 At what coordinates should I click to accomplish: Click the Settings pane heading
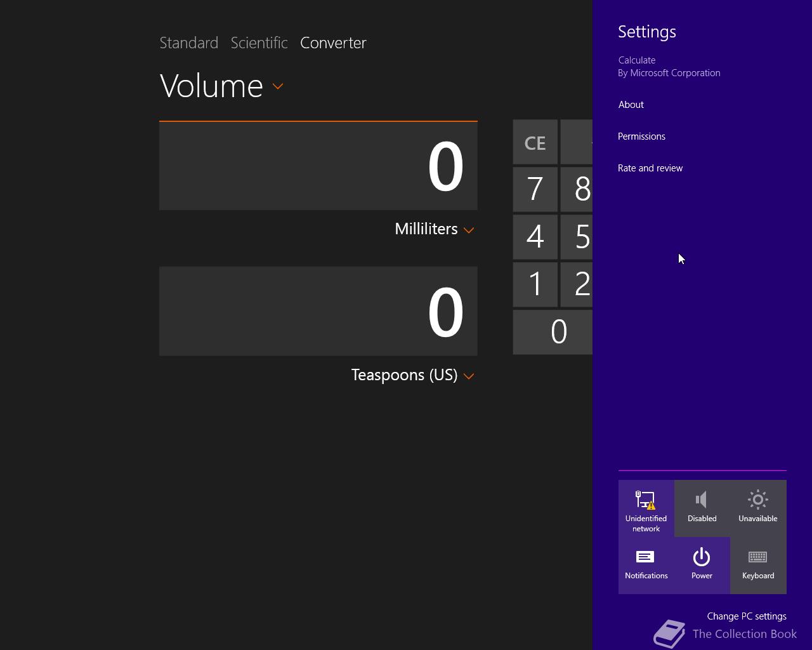tap(647, 32)
